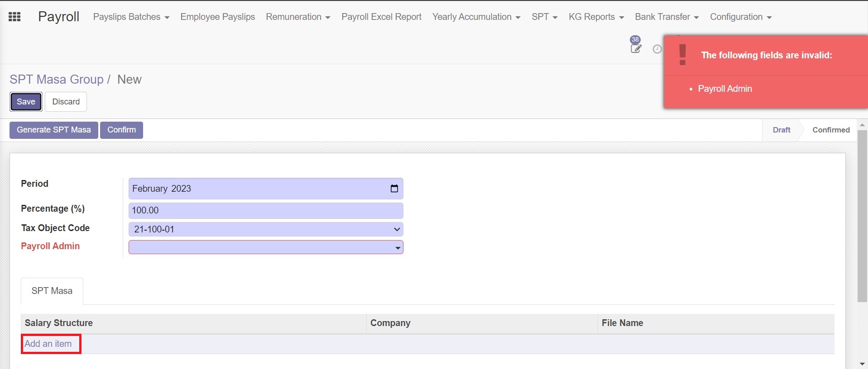Open the Payroll Excel Report menu

381,17
